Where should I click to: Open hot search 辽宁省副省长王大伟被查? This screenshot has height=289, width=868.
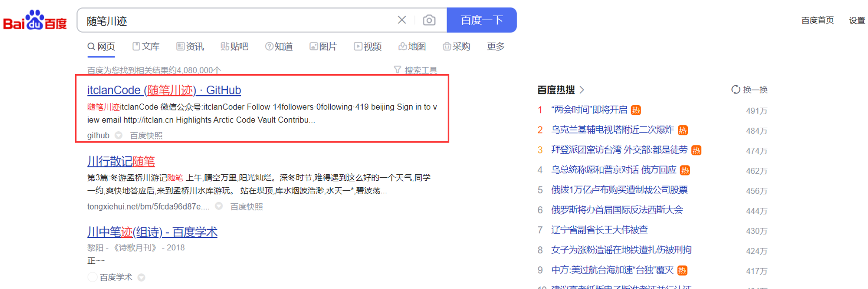coord(599,230)
